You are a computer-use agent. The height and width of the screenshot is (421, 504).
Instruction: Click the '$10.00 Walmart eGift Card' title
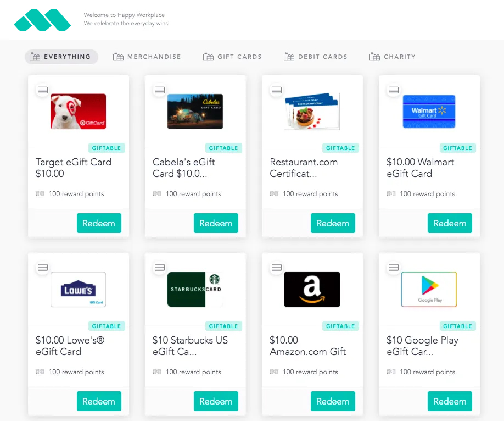[421, 168]
